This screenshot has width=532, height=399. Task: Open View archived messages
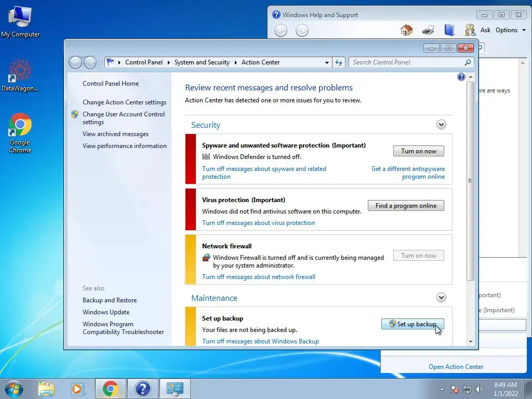pyautogui.click(x=115, y=134)
